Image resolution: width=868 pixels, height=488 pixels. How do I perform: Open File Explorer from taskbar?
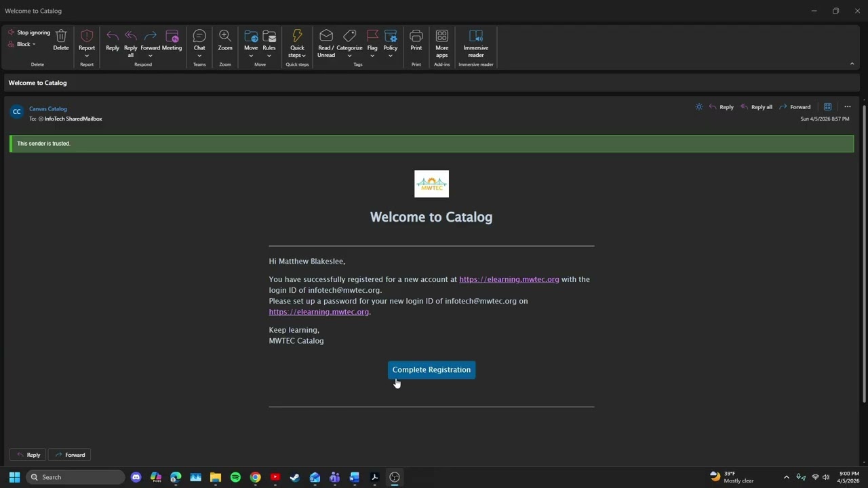click(216, 477)
